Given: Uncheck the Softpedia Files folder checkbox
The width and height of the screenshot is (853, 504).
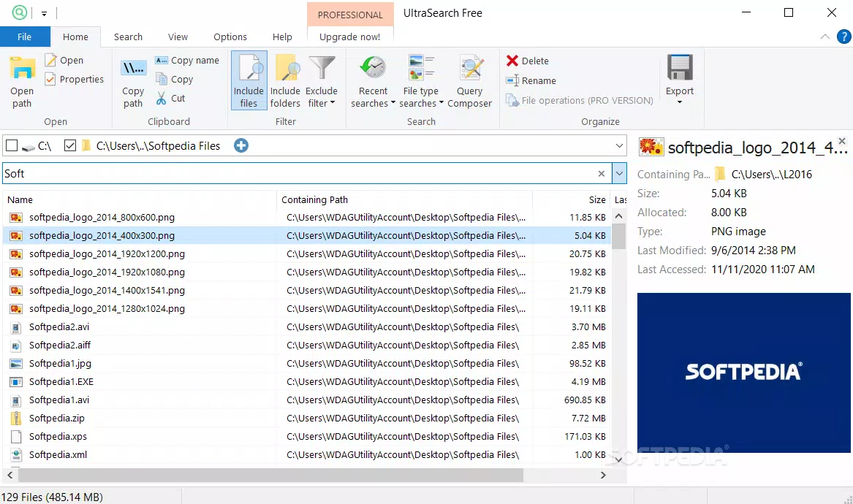Looking at the screenshot, I should 69,145.
